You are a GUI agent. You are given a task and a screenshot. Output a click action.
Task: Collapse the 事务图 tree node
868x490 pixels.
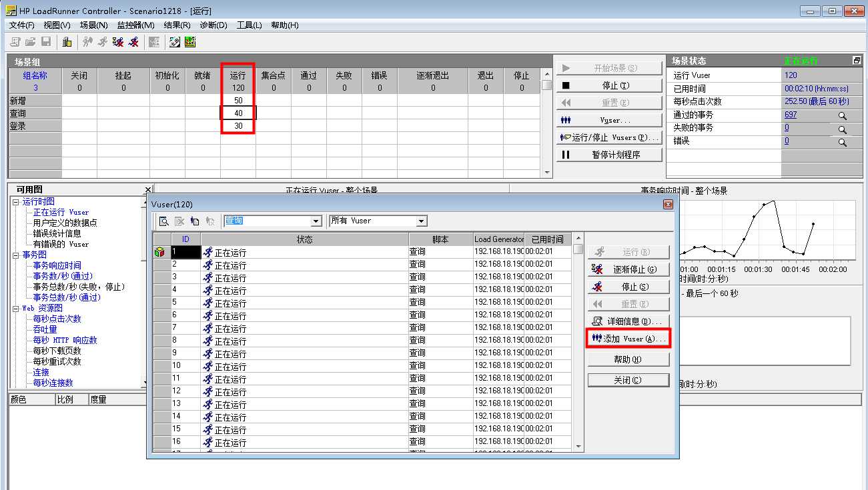[15, 255]
